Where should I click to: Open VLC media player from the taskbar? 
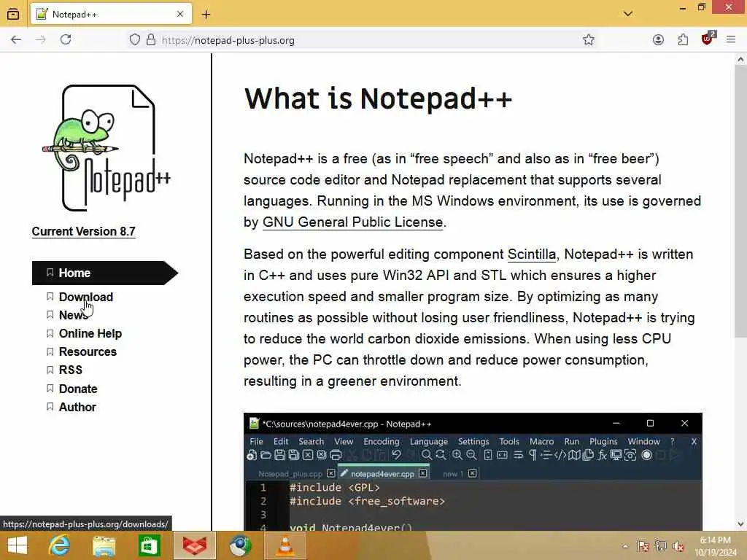[x=285, y=545]
